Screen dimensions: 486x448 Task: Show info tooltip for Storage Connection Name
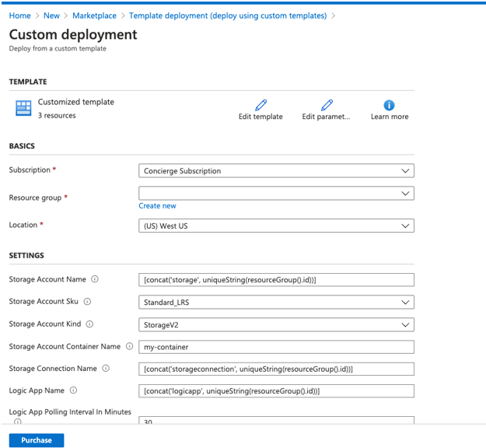pyautogui.click(x=106, y=369)
